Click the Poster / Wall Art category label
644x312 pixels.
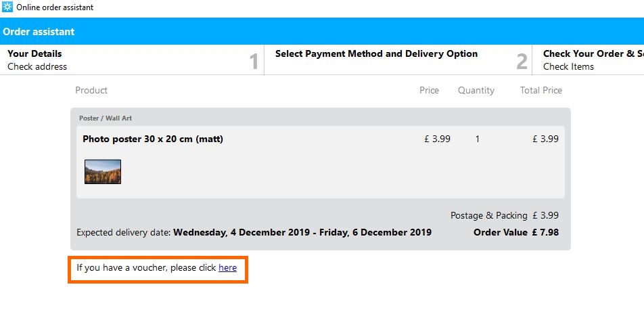(106, 118)
